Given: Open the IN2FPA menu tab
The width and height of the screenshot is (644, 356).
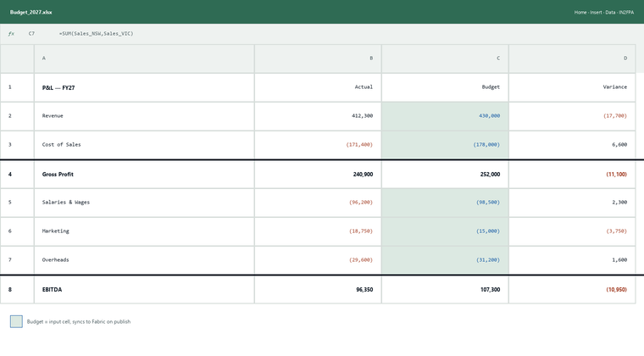Looking at the screenshot, I should pyautogui.click(x=626, y=13).
